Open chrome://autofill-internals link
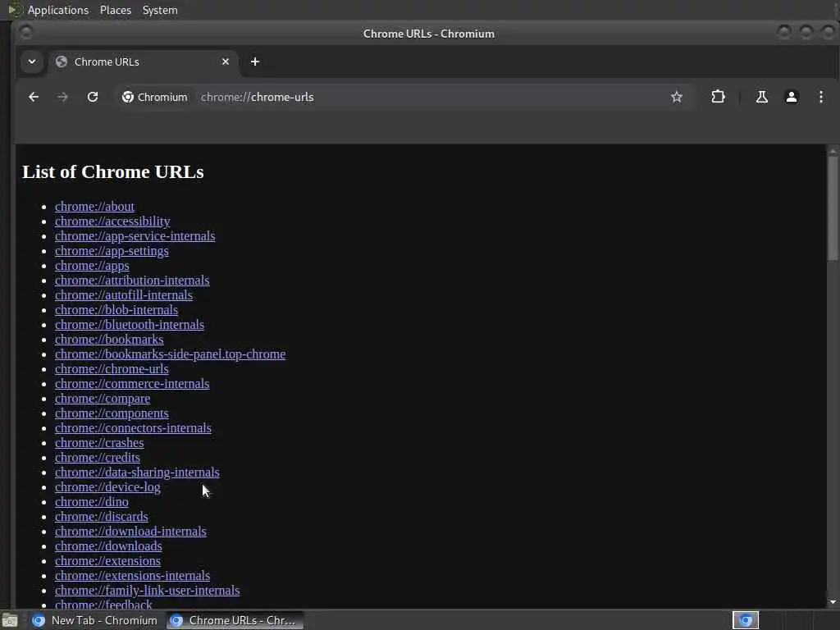 (x=124, y=295)
